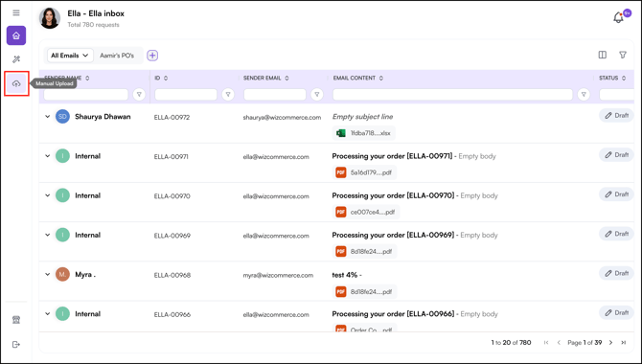Image resolution: width=642 pixels, height=364 pixels.
Task: Sort by Email Content column
Action: point(358,78)
